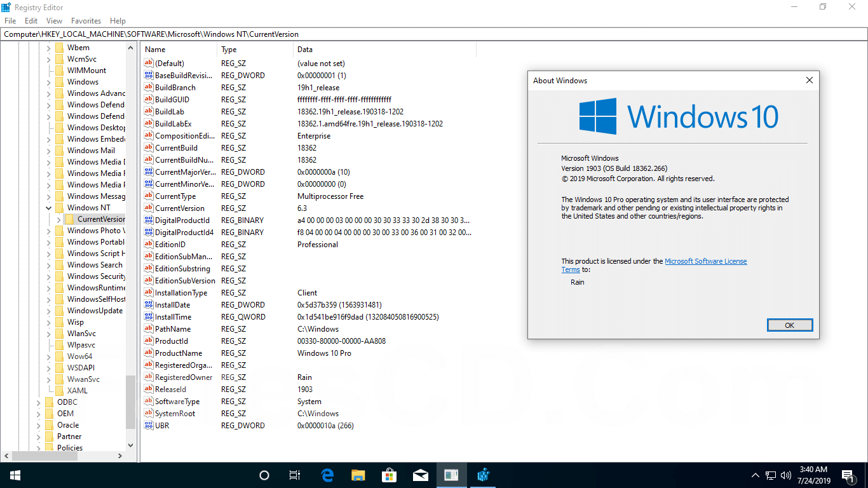Click the volume icon in system tray

(786, 475)
